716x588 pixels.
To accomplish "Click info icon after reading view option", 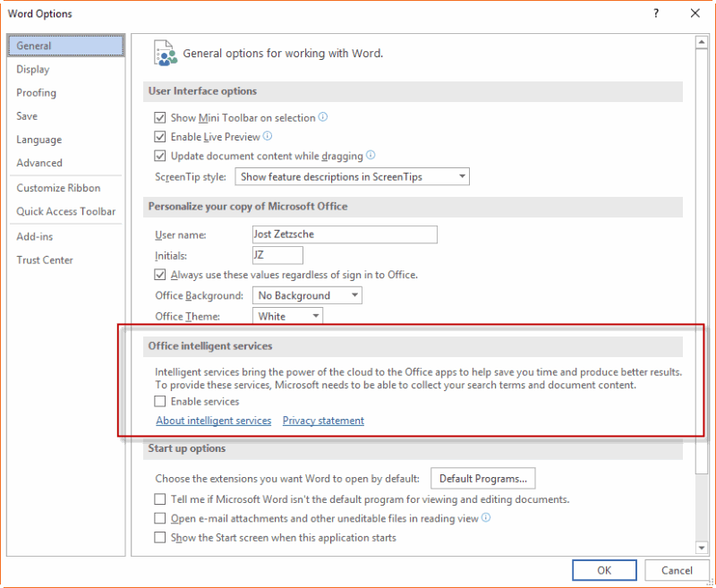I will tap(486, 517).
